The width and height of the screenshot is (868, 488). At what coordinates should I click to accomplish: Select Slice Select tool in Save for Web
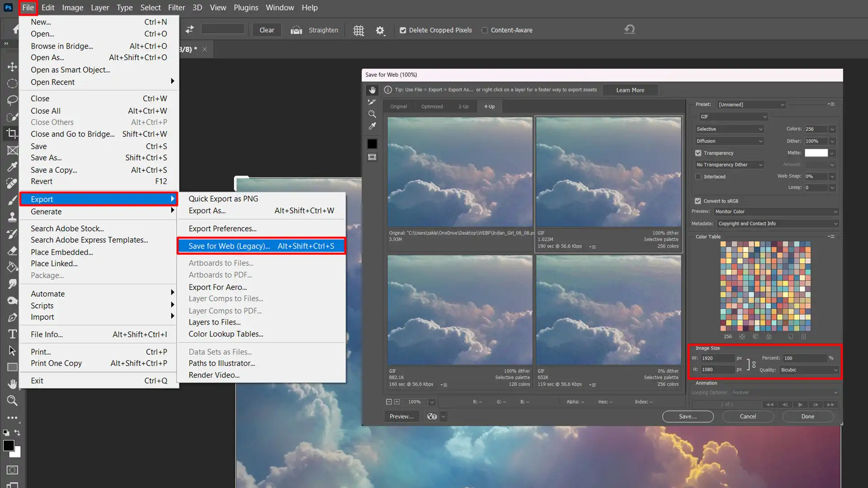coord(372,102)
